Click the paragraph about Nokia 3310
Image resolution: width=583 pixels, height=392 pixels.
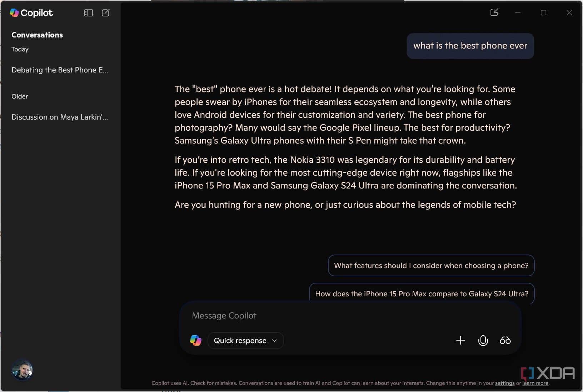tap(346, 172)
